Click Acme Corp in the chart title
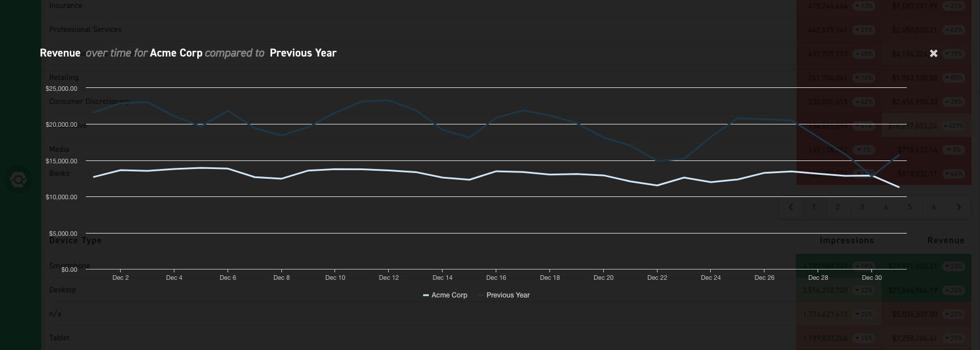Screen dimensions: 980x350 [176, 53]
